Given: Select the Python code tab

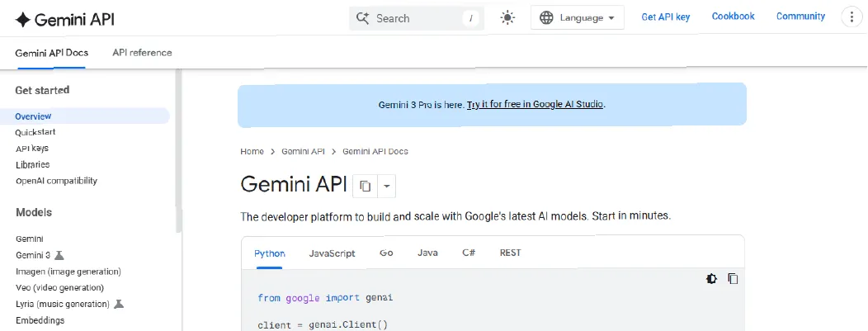Looking at the screenshot, I should coord(270,253).
